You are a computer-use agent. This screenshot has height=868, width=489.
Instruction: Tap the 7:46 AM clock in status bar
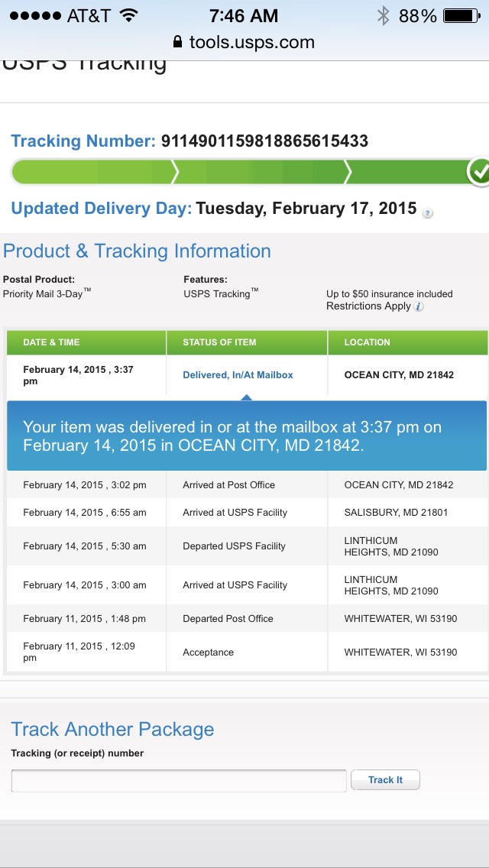(244, 15)
